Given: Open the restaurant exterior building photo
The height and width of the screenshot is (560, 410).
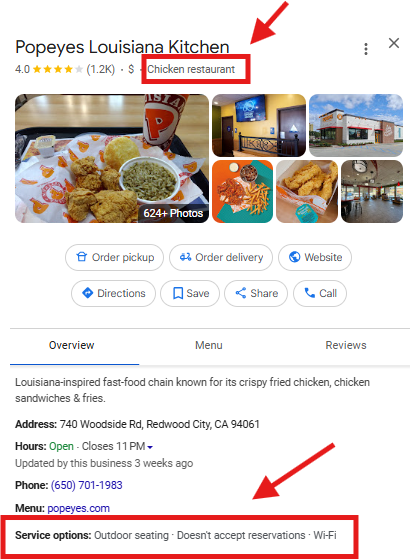Looking at the screenshot, I should coord(356,125).
